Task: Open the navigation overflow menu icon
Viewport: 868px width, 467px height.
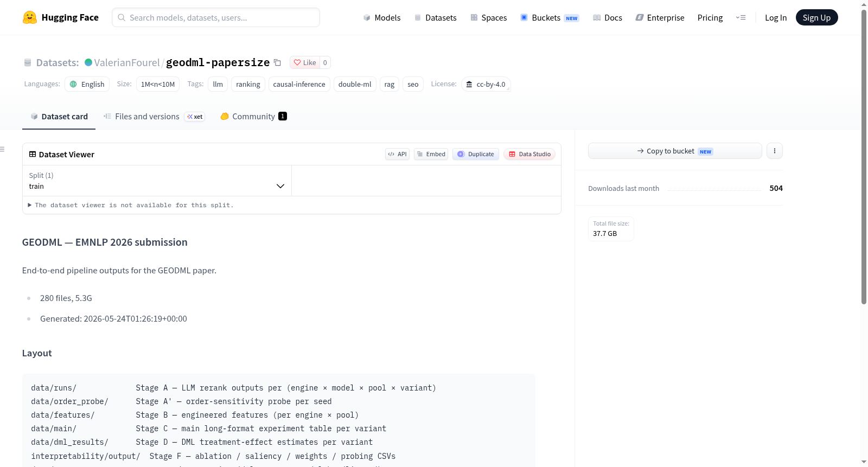Action: click(741, 17)
